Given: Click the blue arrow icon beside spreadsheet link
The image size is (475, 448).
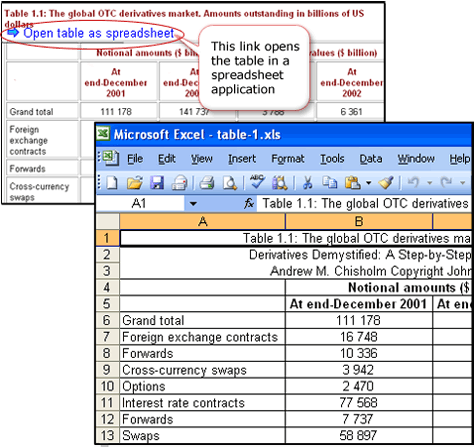Looking at the screenshot, I should click(13, 32).
